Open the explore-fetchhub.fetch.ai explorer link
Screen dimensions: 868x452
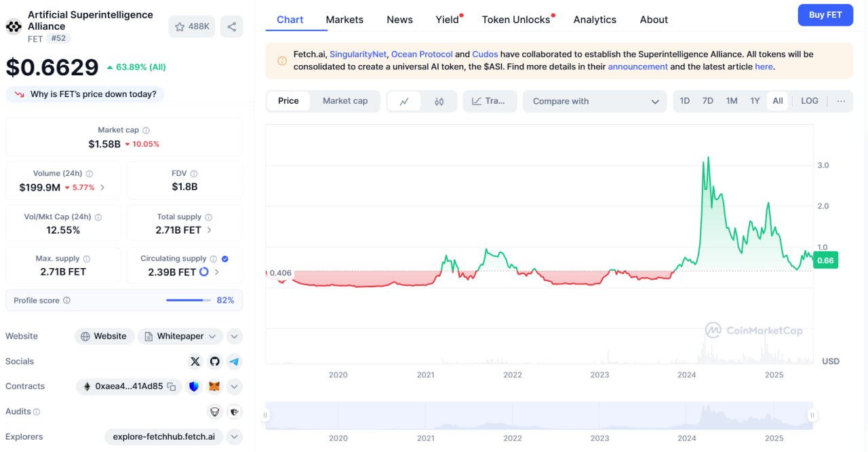point(164,436)
